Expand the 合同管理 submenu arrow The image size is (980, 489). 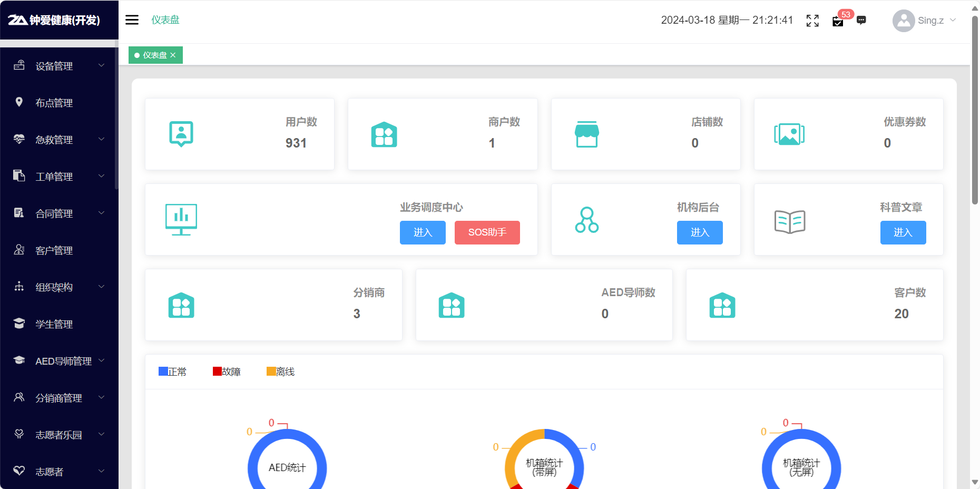pyautogui.click(x=102, y=213)
